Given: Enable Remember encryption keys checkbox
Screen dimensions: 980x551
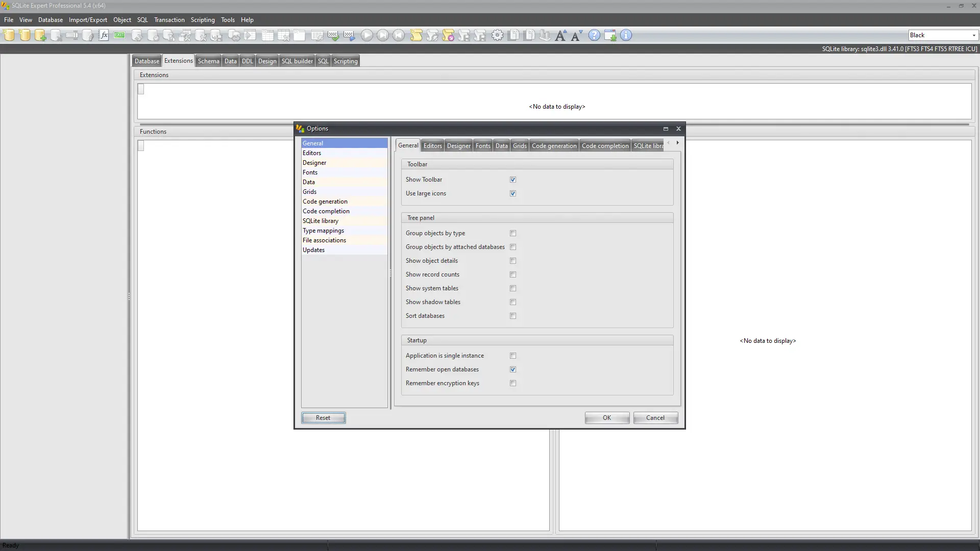Looking at the screenshot, I should tap(513, 383).
